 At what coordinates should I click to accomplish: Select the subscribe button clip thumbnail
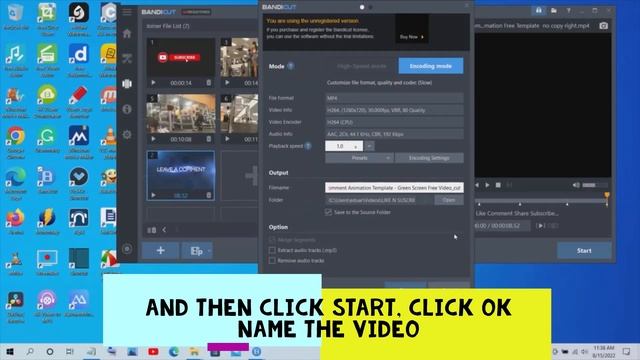pos(181,58)
